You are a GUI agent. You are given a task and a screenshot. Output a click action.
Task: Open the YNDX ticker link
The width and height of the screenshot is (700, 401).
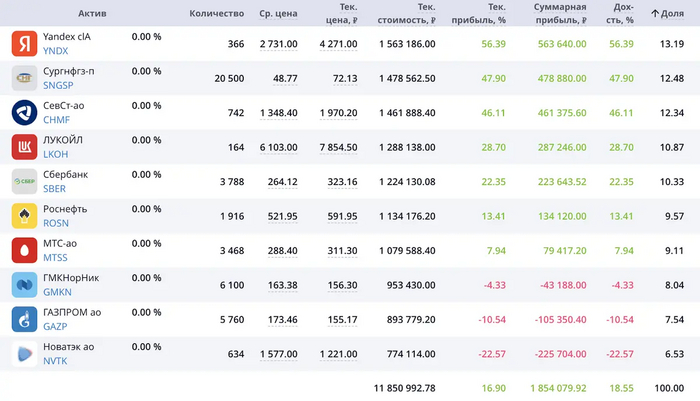[56, 51]
